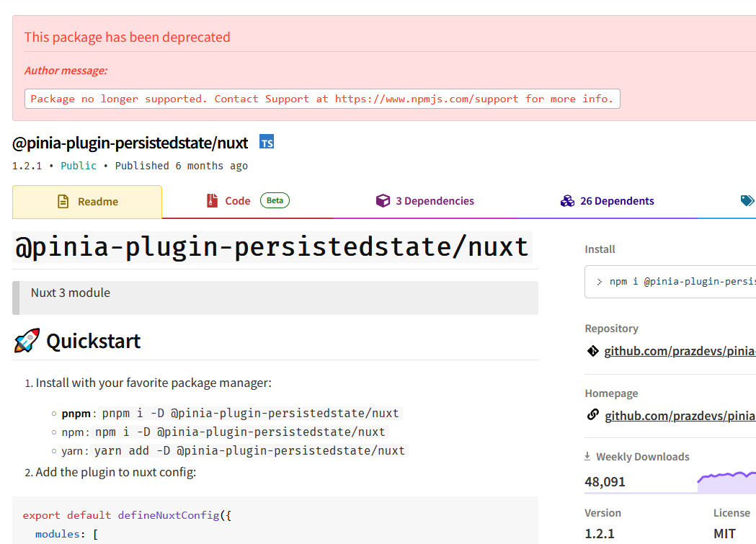Click the npm install command to copy it

pos(685,281)
